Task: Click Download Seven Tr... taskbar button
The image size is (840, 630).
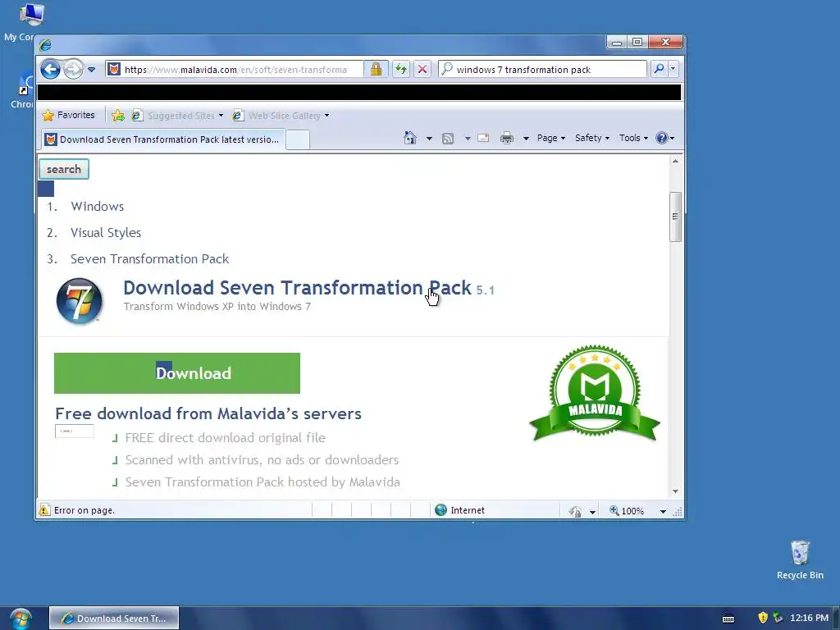Action: tap(114, 619)
